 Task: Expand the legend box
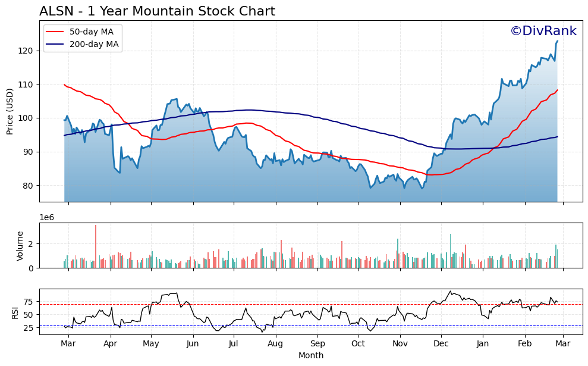click(x=83, y=37)
